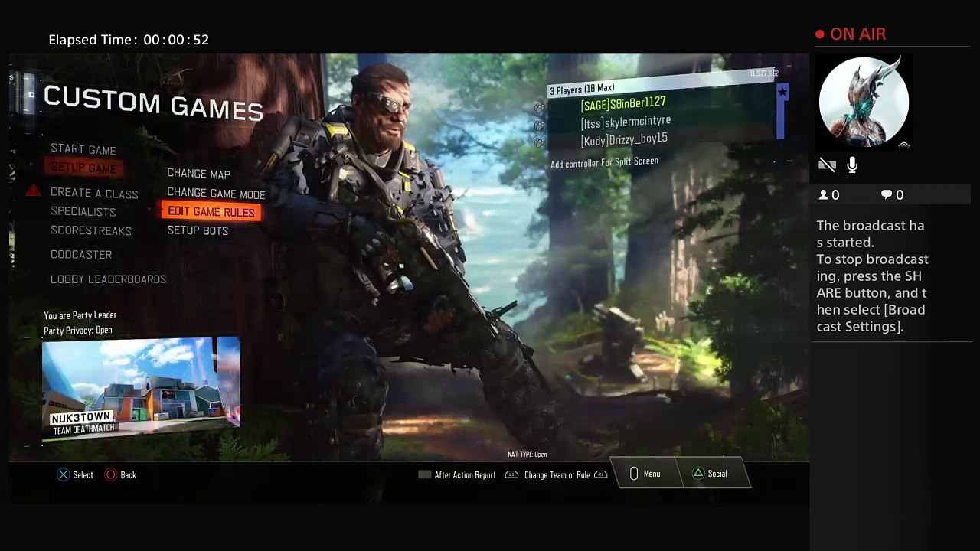This screenshot has height=551, width=980.
Task: Click the NAT TYPE: Open status text
Action: point(527,455)
